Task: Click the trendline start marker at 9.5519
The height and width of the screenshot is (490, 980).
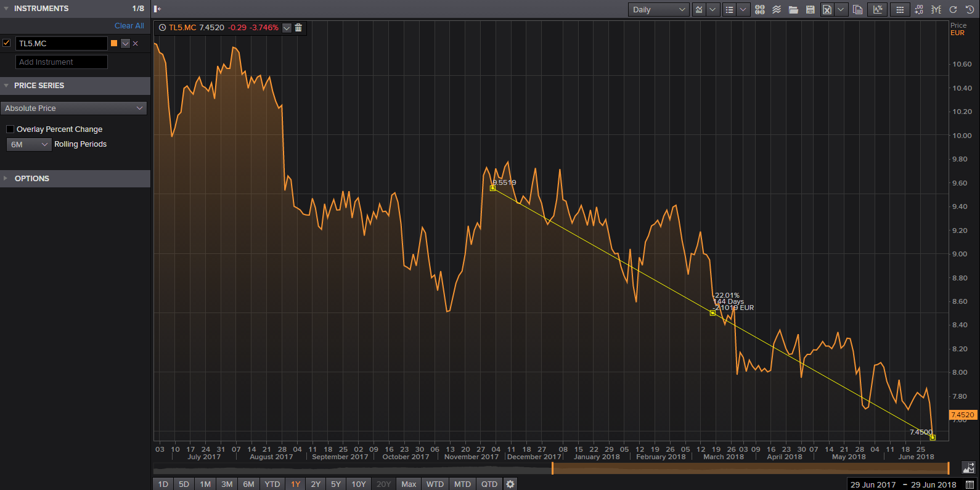Action: tap(492, 188)
